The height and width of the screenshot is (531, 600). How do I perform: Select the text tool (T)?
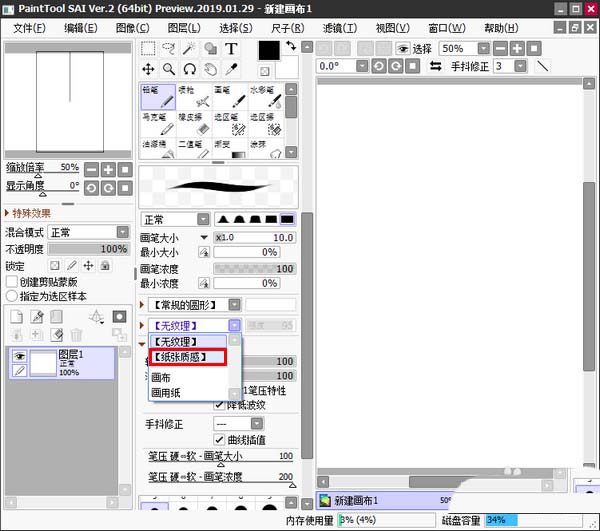pyautogui.click(x=231, y=49)
